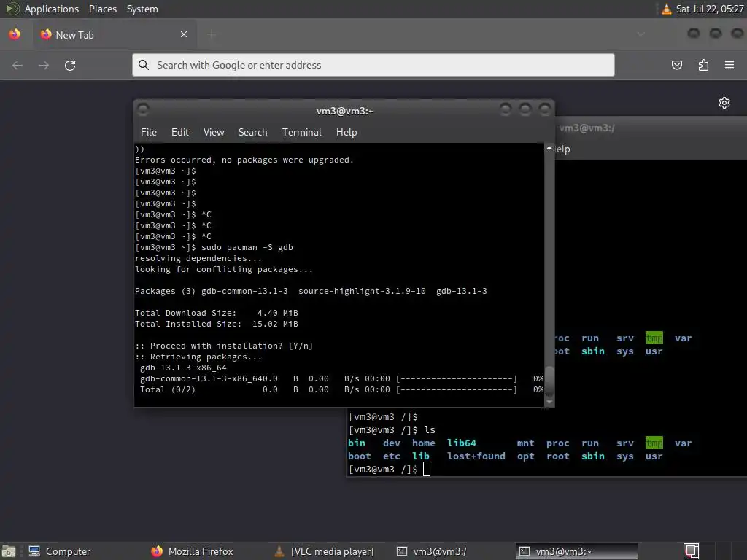Close the New Tab tab
The height and width of the screenshot is (560, 747).
[184, 34]
